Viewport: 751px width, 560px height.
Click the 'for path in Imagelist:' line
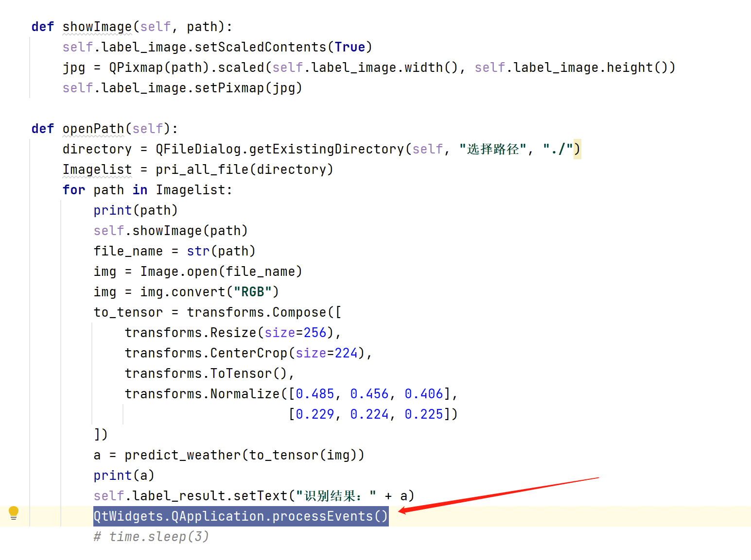[x=147, y=190]
